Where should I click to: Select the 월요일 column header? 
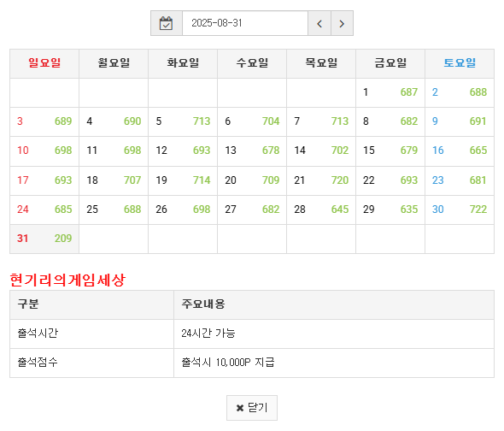[114, 63]
